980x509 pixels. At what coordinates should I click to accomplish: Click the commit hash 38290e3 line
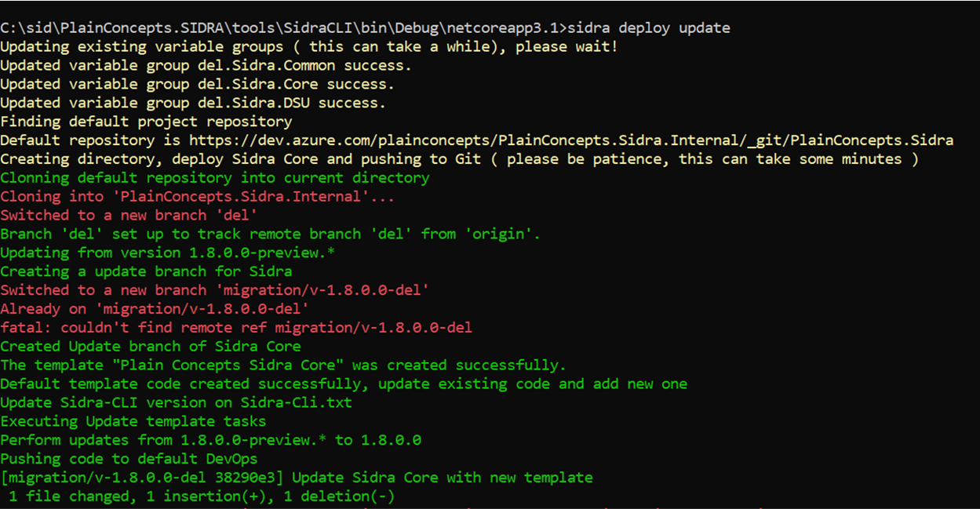(x=296, y=478)
